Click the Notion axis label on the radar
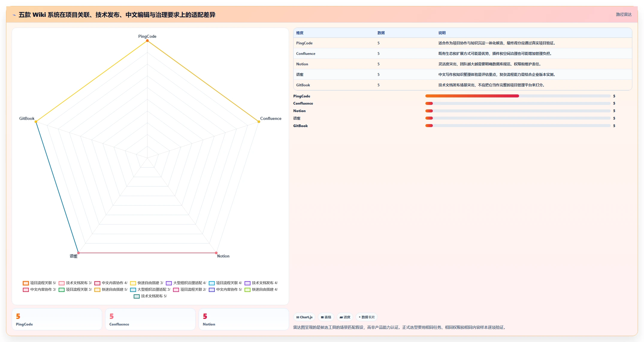 click(x=223, y=256)
